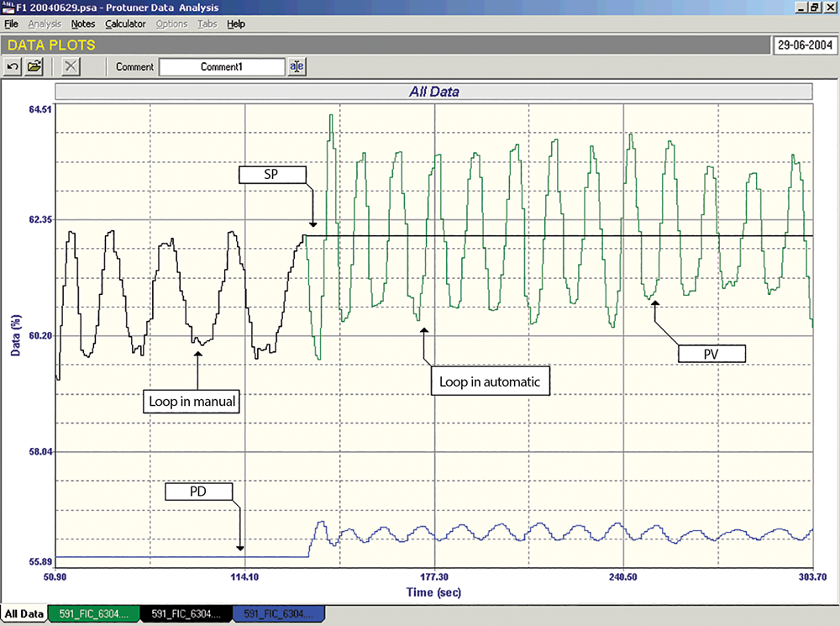The image size is (840, 626).
Task: Open the Analysis menu
Action: tap(45, 24)
